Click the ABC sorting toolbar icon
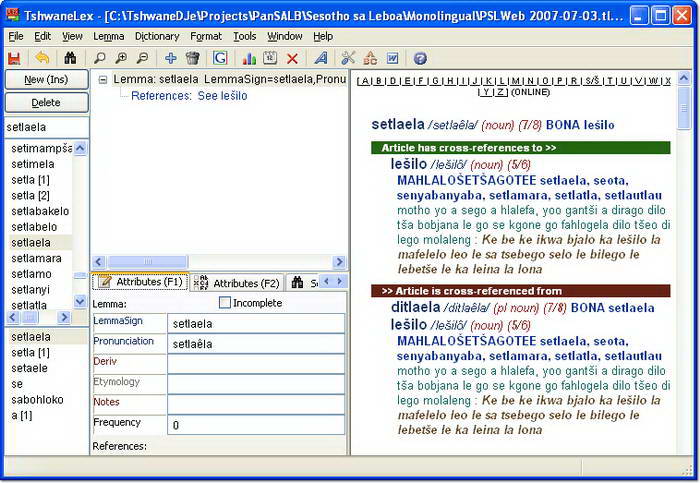The image size is (700, 483). (x=370, y=58)
